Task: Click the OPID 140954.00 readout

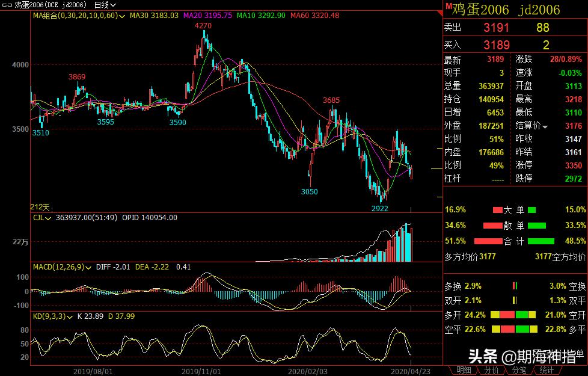Action: click(150, 218)
